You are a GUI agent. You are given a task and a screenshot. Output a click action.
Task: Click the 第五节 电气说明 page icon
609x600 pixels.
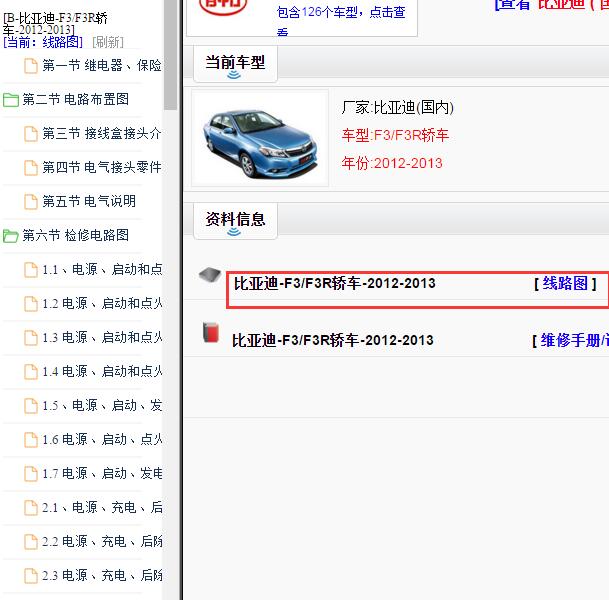(x=31, y=202)
